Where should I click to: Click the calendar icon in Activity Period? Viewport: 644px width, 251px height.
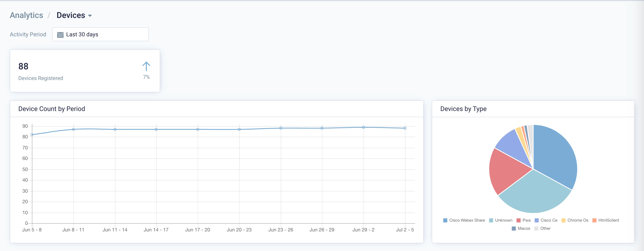point(60,34)
